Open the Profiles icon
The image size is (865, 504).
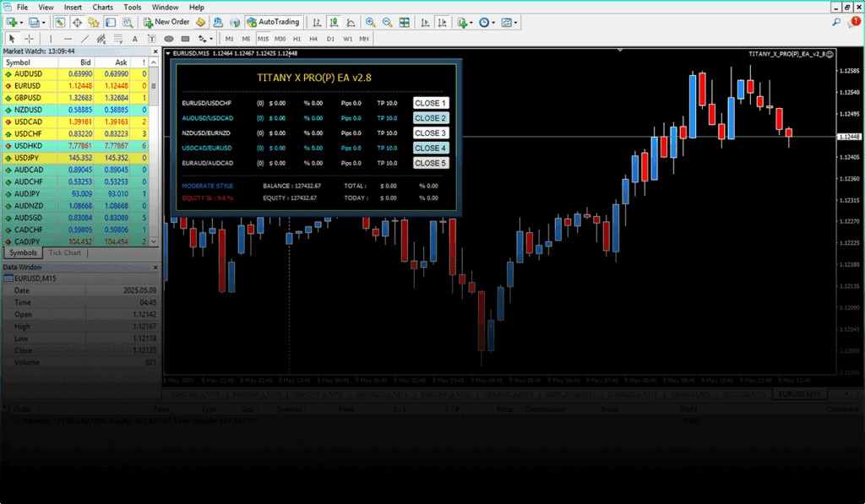tap(34, 23)
